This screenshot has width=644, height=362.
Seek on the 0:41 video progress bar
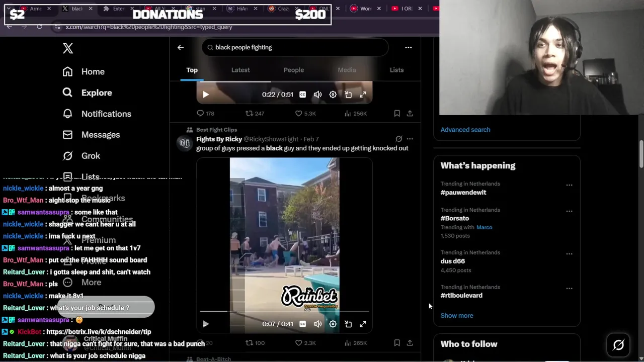pos(284,312)
